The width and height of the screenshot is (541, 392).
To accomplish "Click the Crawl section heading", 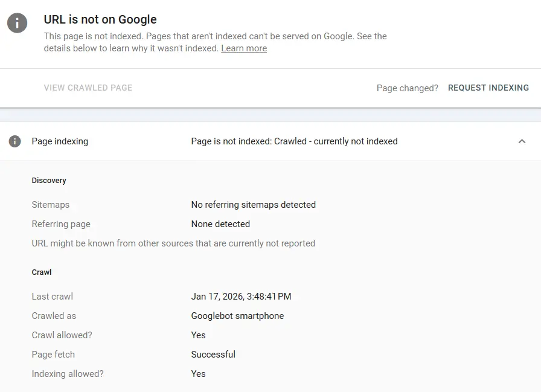I will pos(42,272).
